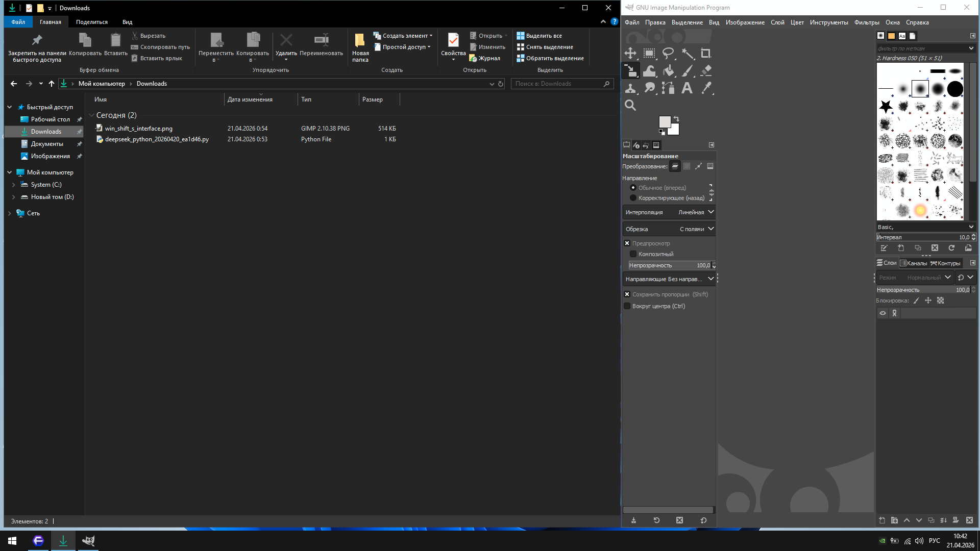Select the Zoom magnifier tool
980x551 pixels.
630,105
